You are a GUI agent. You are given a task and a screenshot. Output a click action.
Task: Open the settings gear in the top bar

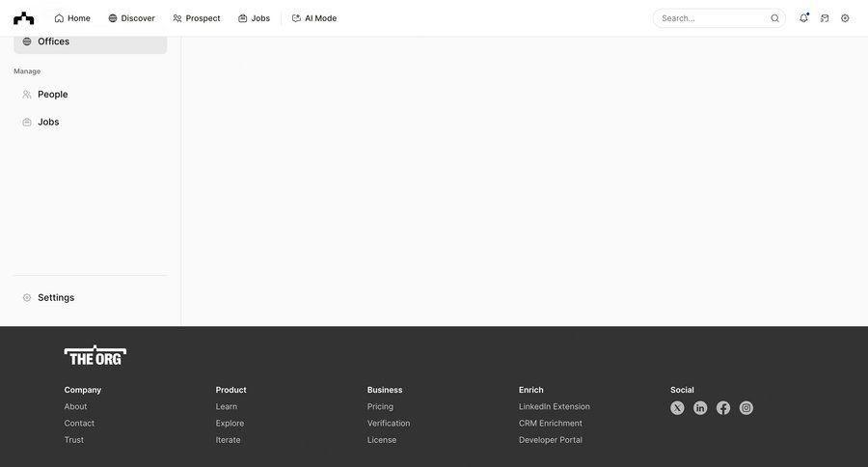(x=845, y=18)
